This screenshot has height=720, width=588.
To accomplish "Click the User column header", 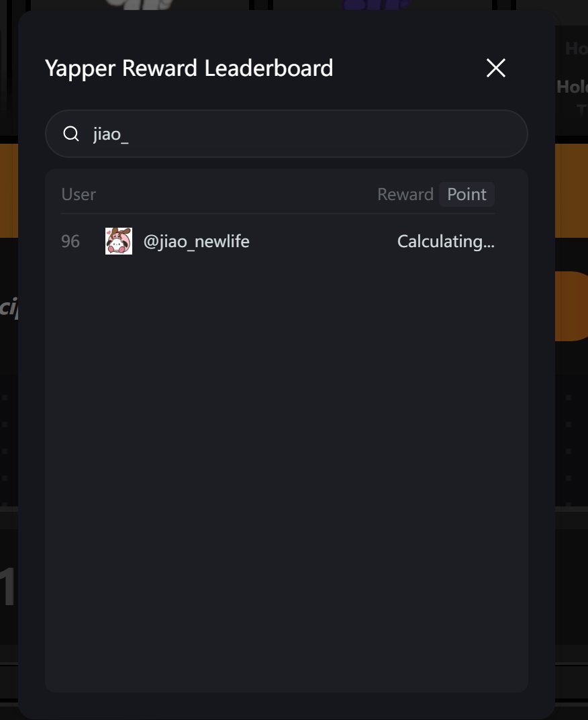I will coord(79,195).
